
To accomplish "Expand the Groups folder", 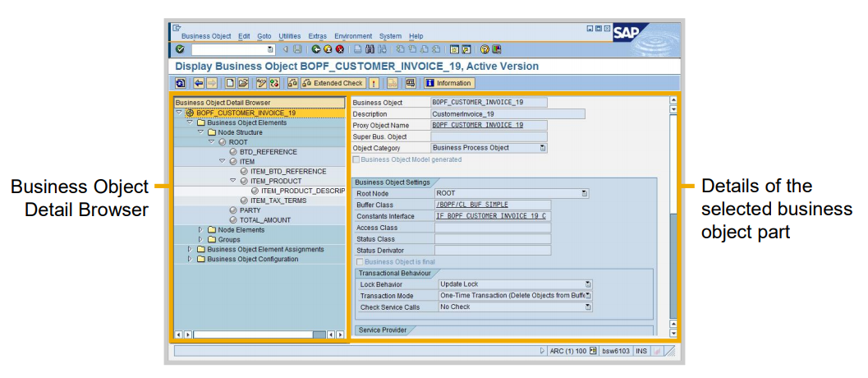I will 201,239.
